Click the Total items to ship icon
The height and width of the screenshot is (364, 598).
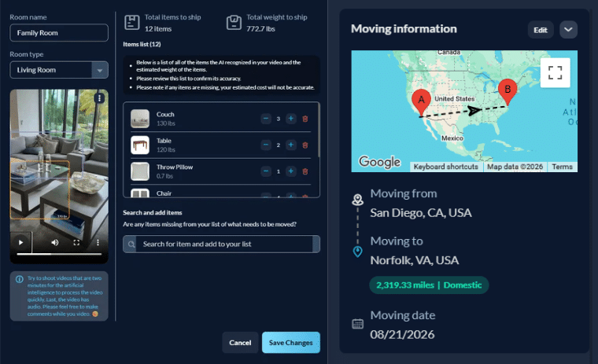coord(132,23)
